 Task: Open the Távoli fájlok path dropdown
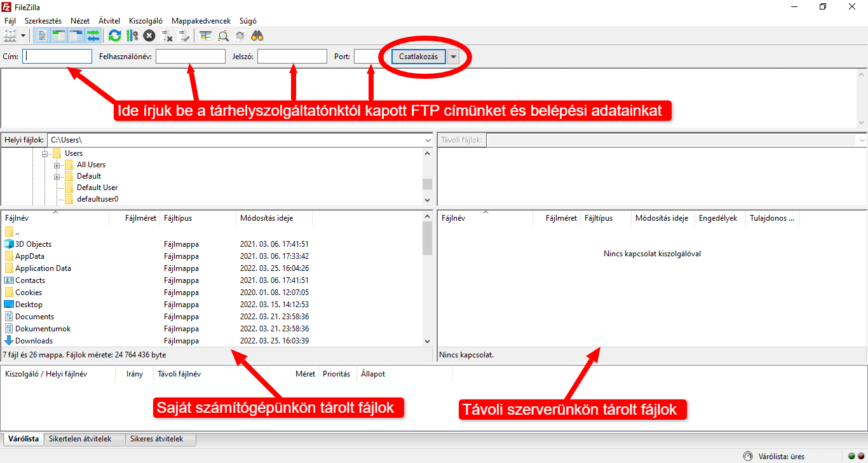(862, 140)
